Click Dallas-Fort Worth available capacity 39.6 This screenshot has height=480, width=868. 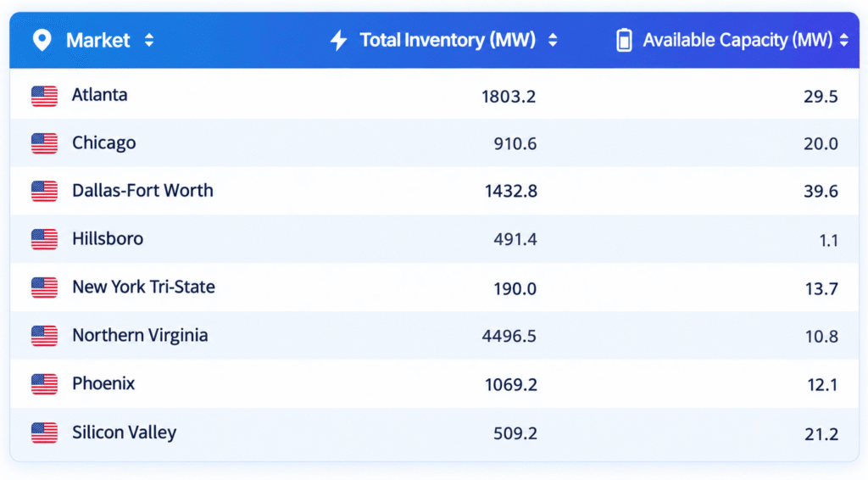coord(821,192)
